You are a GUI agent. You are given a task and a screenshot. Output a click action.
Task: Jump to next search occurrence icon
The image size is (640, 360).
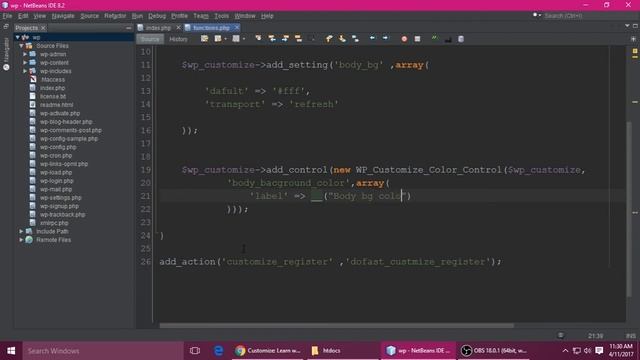coord(285,39)
